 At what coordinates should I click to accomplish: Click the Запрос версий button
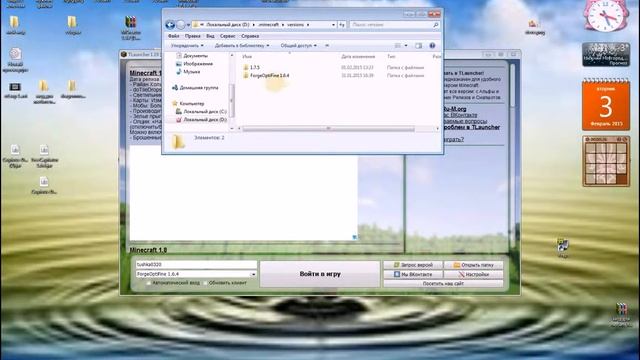413,265
